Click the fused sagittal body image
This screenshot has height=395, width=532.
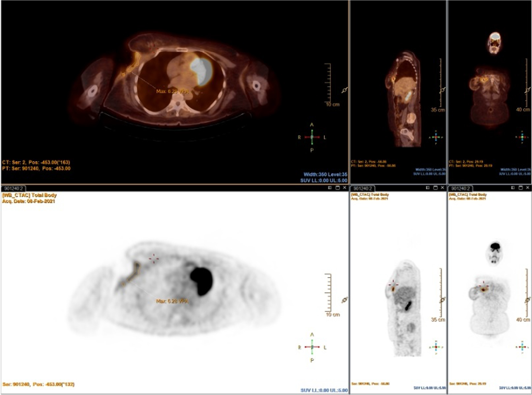(x=403, y=99)
